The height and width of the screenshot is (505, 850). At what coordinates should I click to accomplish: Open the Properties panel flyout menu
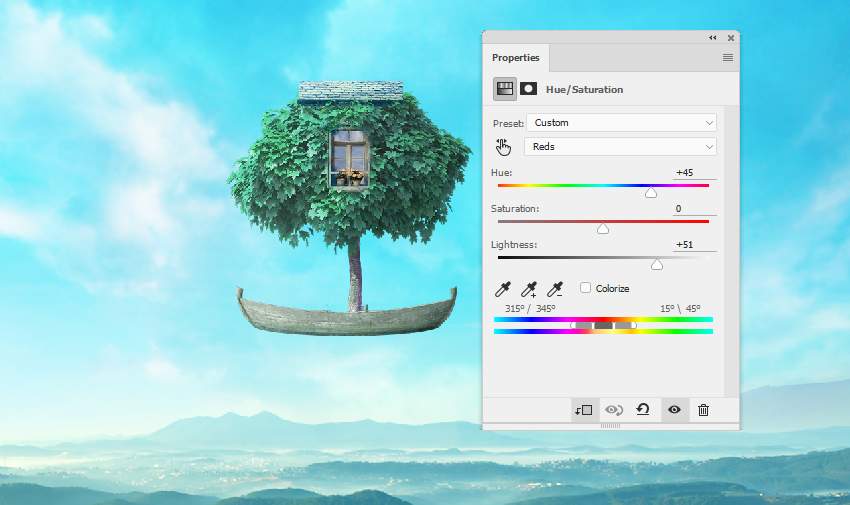(x=727, y=57)
